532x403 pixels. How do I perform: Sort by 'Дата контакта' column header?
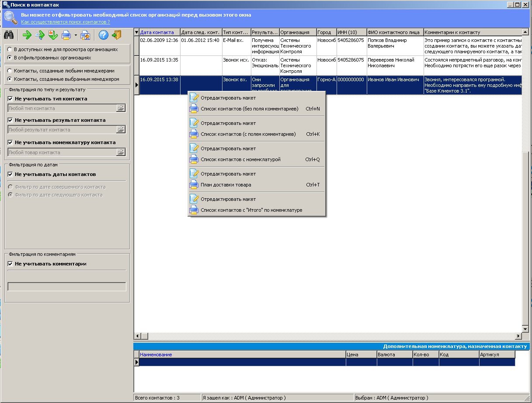coord(157,32)
